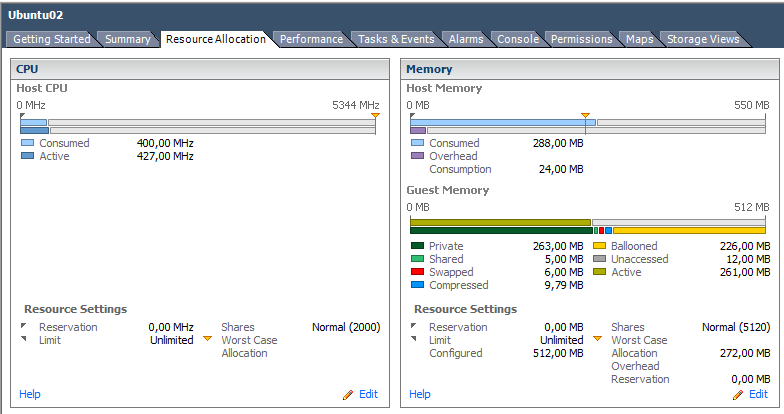784x414 pixels.
Task: Click orange limit marker atop Host CPU bar
Action: (x=375, y=116)
